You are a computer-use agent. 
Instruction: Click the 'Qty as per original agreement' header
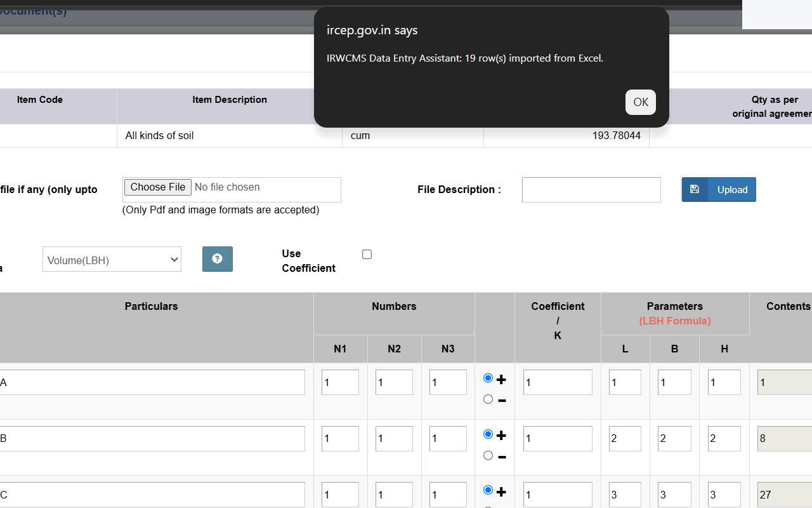[772, 107]
